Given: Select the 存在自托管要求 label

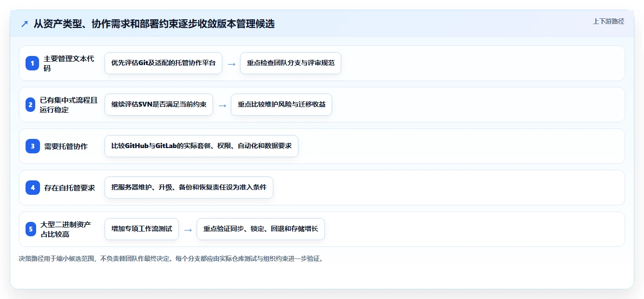Looking at the screenshot, I should (69, 188).
